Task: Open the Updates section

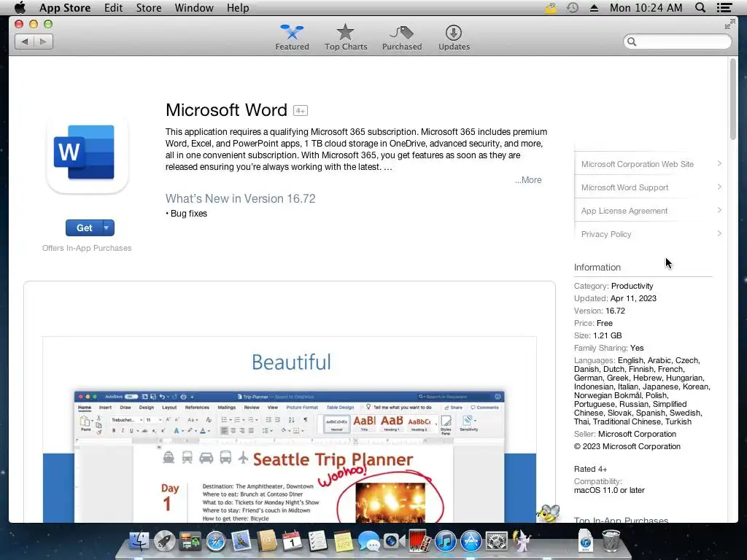Action: (454, 38)
